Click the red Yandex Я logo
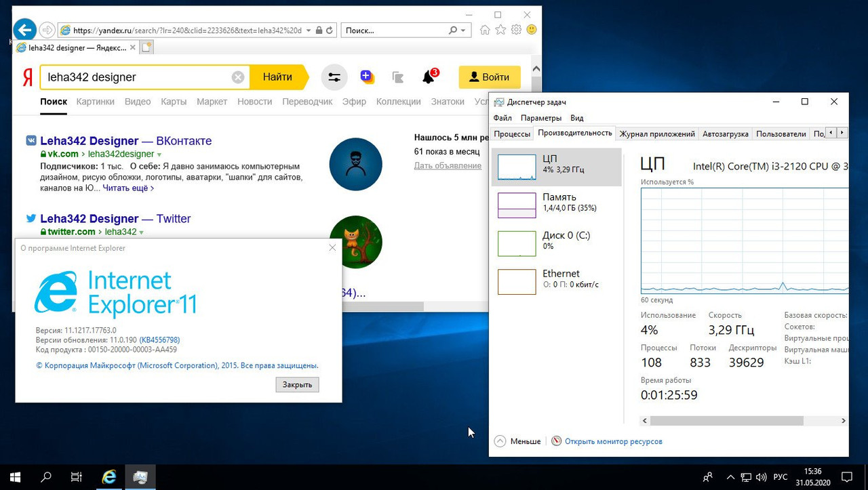Viewport: 868px width, 490px height. click(27, 77)
